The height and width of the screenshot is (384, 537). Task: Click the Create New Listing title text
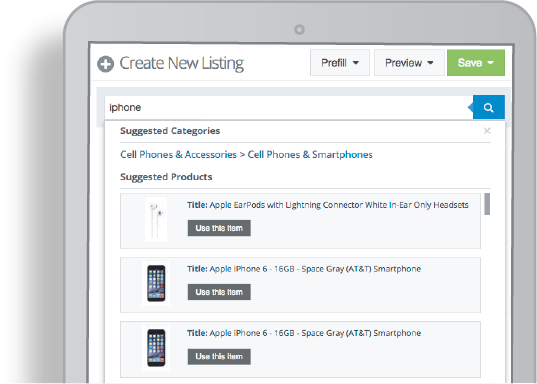point(182,63)
